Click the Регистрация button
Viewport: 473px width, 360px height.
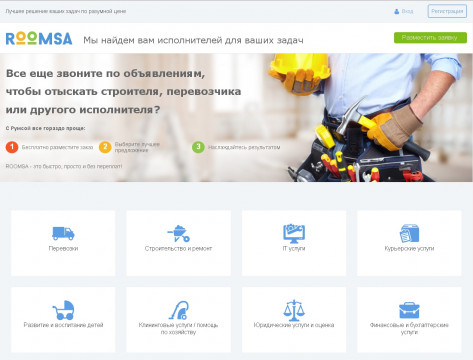pos(447,11)
